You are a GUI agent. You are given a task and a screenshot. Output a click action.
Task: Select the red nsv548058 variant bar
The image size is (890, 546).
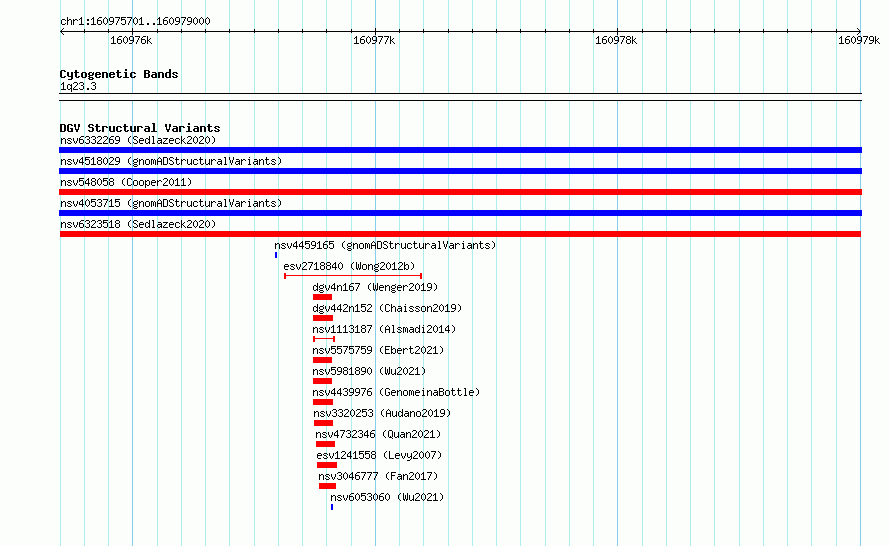pyautogui.click(x=460, y=192)
